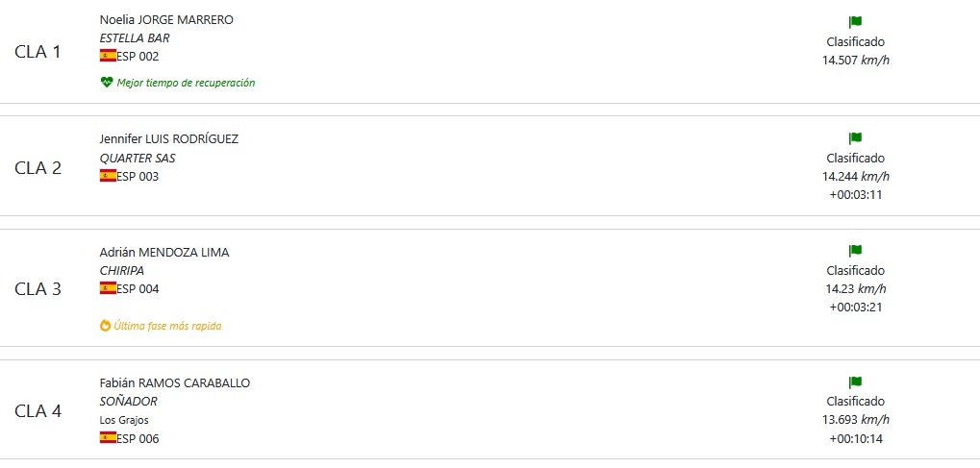Click the green flag for Jennifer Luis Rodríguez
Screen dimensions: 980x468
(x=855, y=138)
